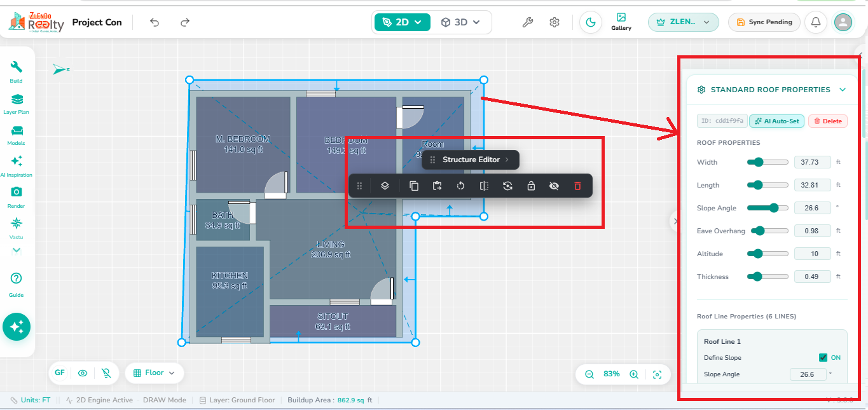Viewport: 868px width, 410px height.
Task: Adjust the Slope Angle slider
Action: tap(768, 208)
